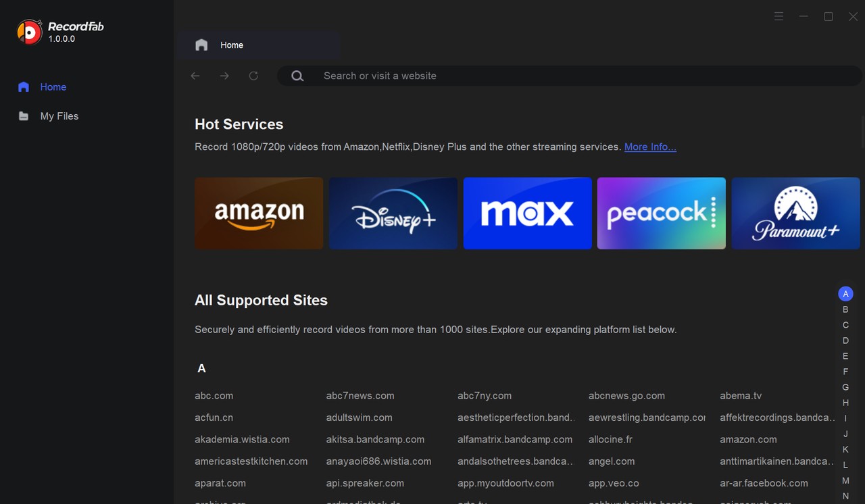Open acfun.cn site link
This screenshot has width=865, height=504.
pyautogui.click(x=214, y=418)
